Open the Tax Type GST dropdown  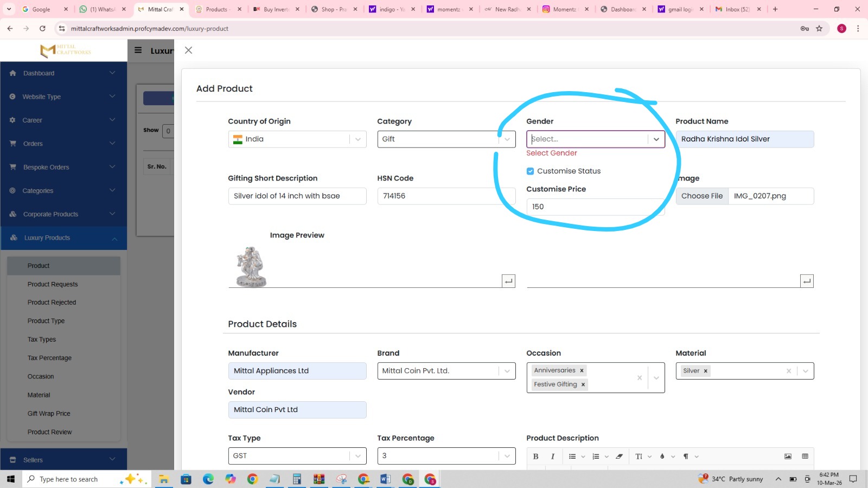pos(358,456)
